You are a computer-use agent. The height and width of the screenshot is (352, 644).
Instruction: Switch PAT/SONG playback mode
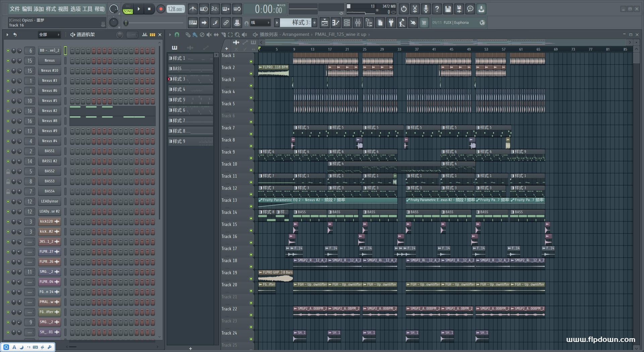[x=128, y=9]
